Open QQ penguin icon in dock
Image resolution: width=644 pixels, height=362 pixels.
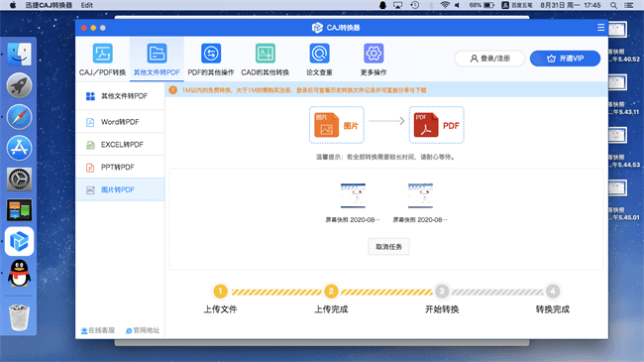[19, 273]
